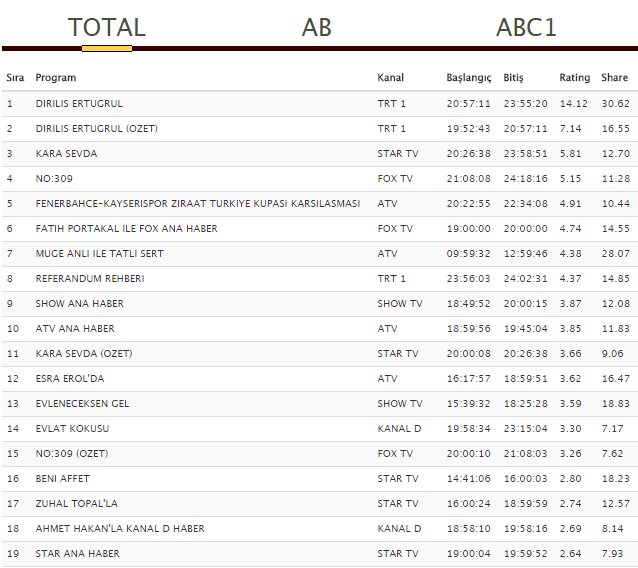This screenshot has width=638, height=568.
Task: Select the ABC1 ratings tab
Action: (526, 27)
